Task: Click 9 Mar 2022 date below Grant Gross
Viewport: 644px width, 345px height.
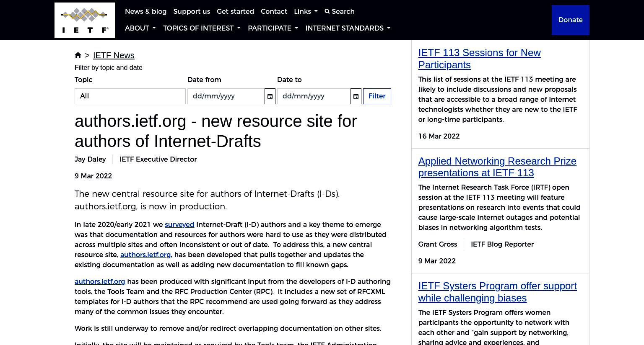Action: pyautogui.click(x=436, y=261)
